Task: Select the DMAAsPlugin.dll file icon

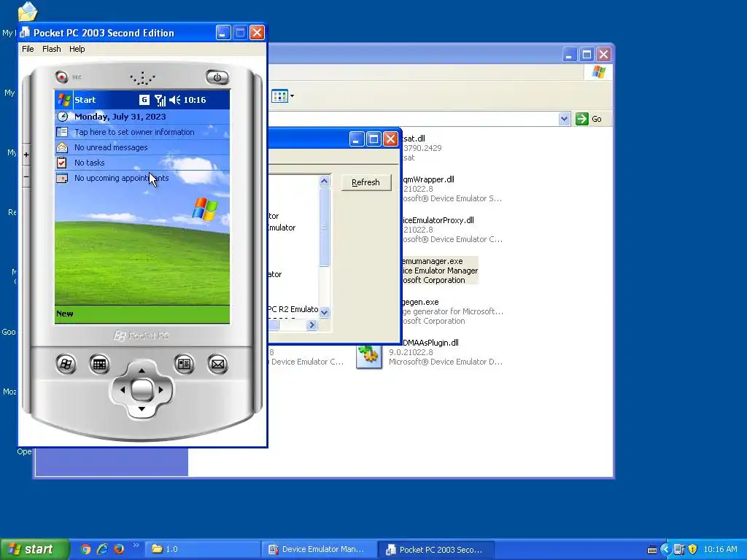Action: 368,355
